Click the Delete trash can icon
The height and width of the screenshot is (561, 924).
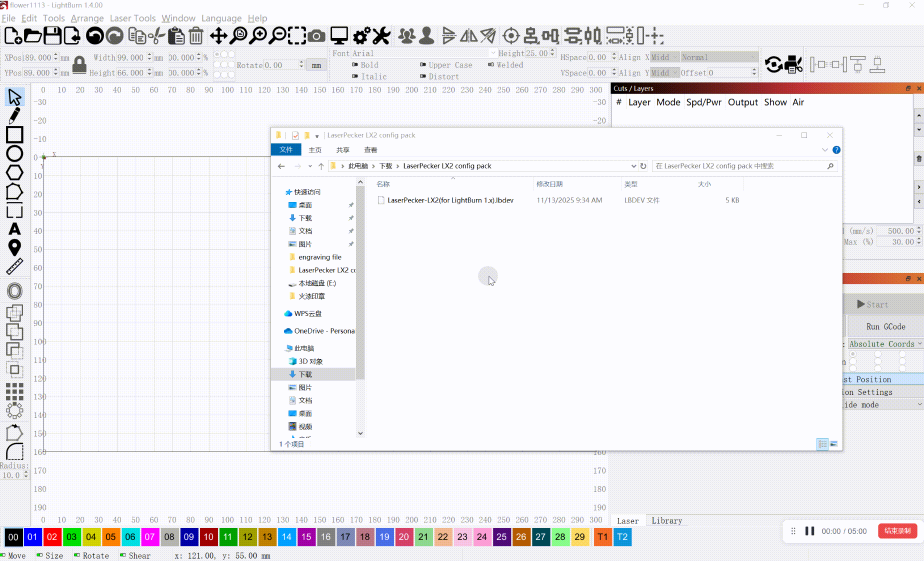coord(196,36)
